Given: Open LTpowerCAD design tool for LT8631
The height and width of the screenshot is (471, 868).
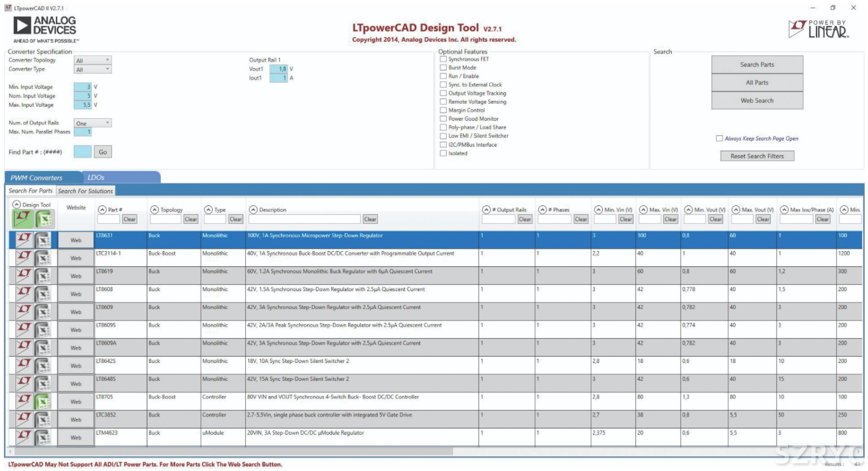Looking at the screenshot, I should pos(24,240).
